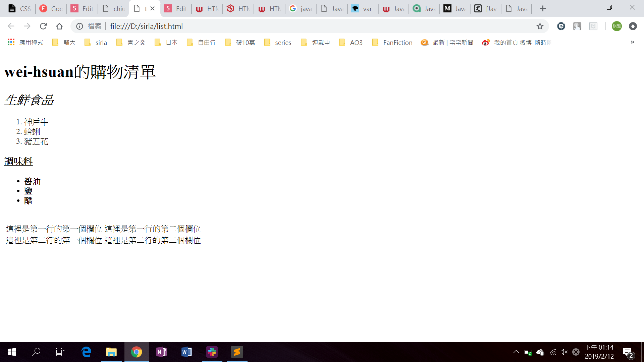Image resolution: width=644 pixels, height=362 pixels.
Task: Expand the hidden bookmarks overflow chevron
Action: (632, 42)
